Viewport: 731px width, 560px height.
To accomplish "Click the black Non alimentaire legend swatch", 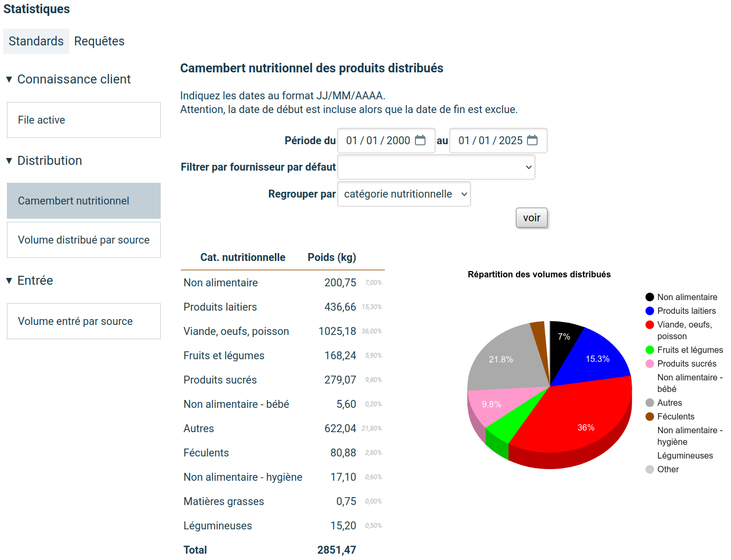I will (x=650, y=297).
